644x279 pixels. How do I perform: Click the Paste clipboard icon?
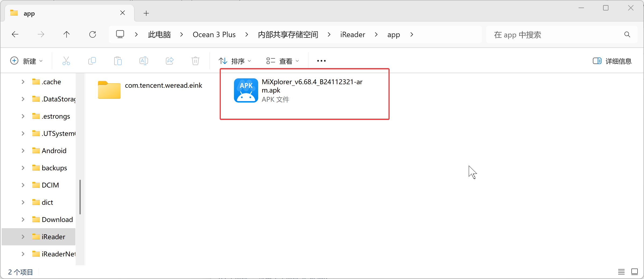pos(118,61)
